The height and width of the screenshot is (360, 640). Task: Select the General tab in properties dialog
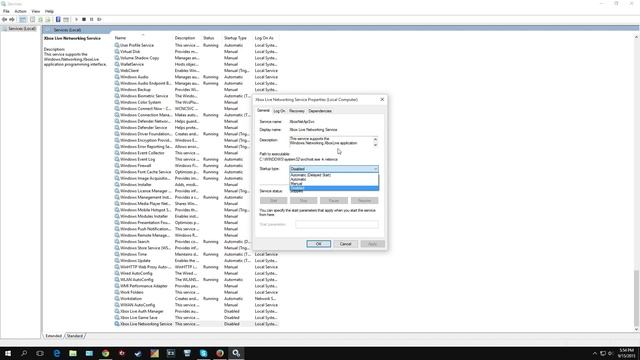point(263,111)
